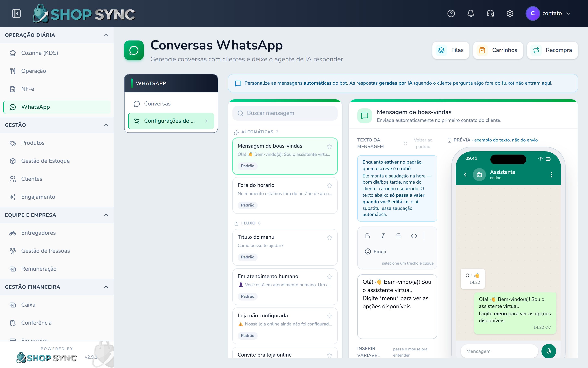Click the Italic formatting icon
588x368 pixels.
click(x=383, y=236)
